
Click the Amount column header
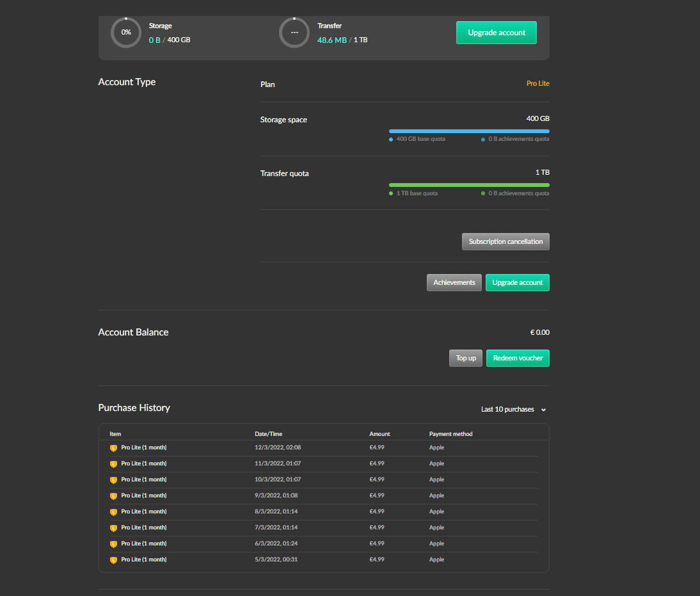379,434
